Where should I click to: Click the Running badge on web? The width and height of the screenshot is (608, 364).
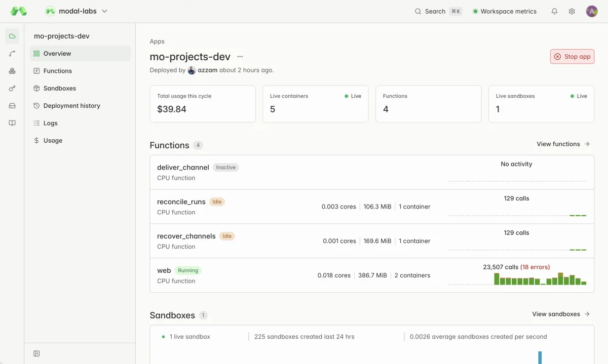coord(188,271)
